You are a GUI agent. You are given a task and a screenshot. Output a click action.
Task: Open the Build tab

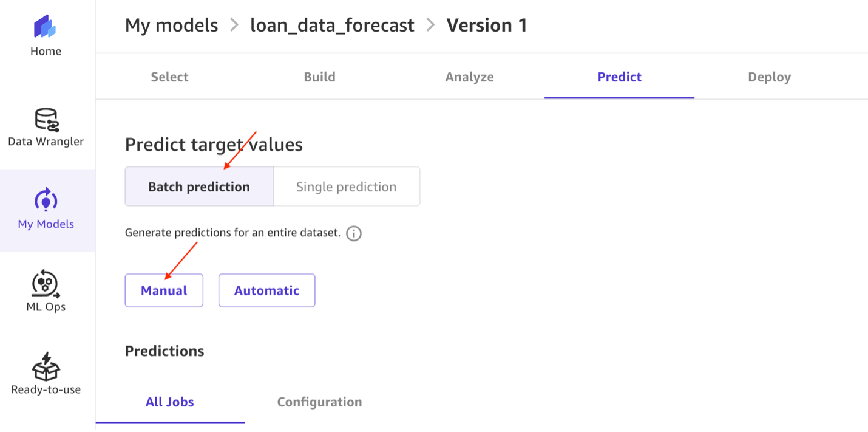[319, 77]
